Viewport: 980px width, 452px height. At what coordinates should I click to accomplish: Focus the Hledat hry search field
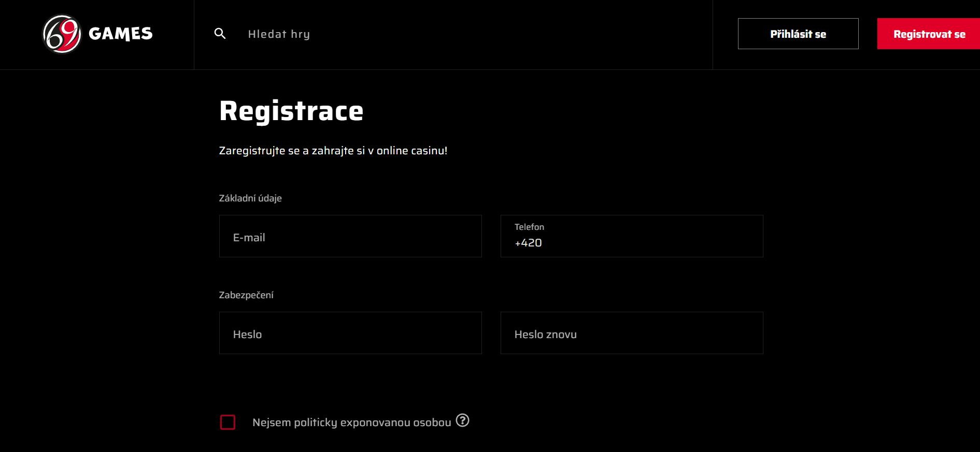click(x=466, y=34)
